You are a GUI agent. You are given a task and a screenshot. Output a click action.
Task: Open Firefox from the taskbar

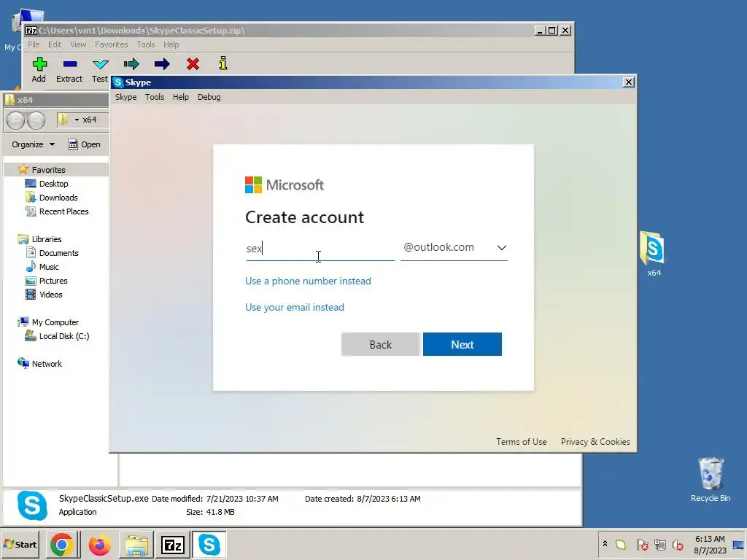coord(99,545)
